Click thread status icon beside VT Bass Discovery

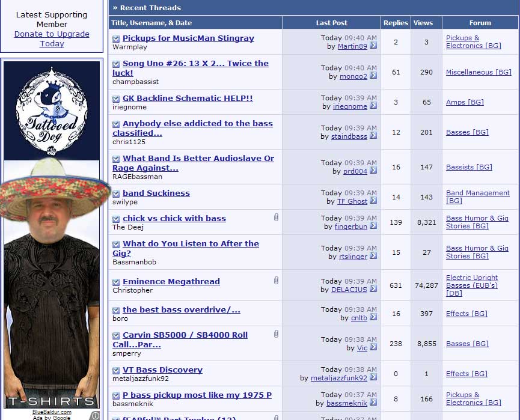coord(116,370)
